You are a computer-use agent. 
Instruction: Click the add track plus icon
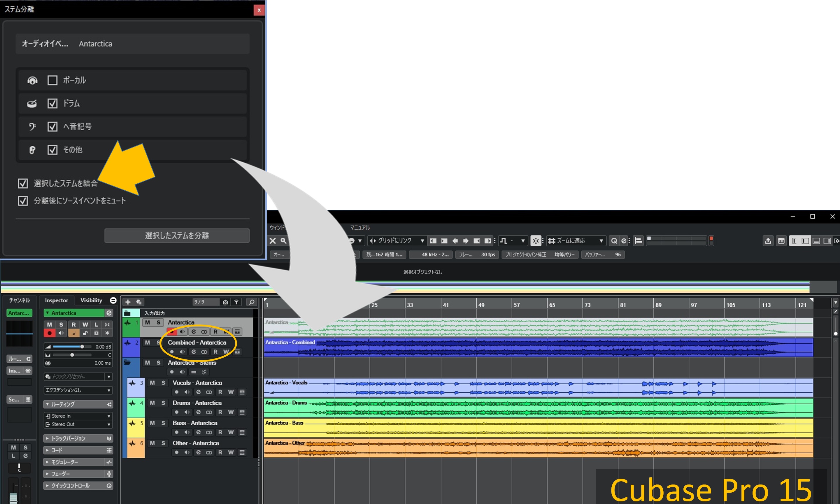pyautogui.click(x=128, y=302)
